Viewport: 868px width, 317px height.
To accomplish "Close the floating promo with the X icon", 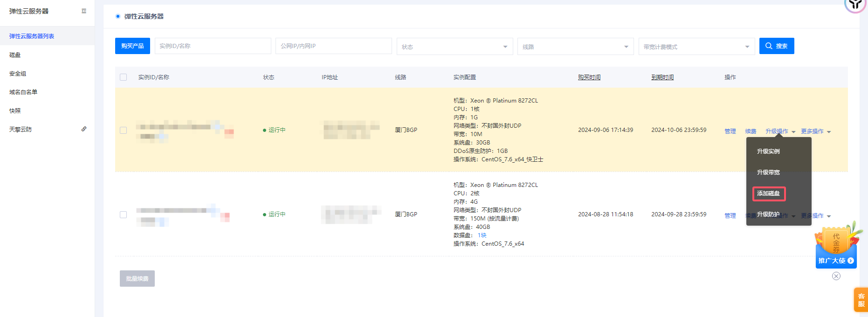I will 836,276.
